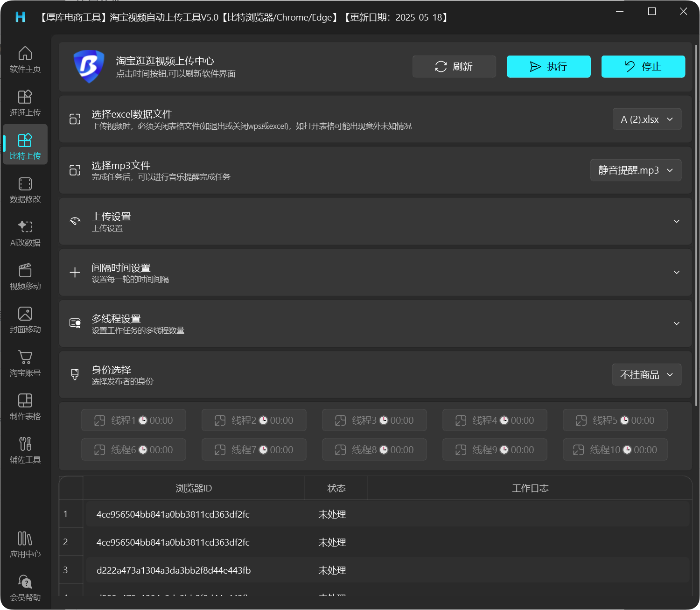Open the 应用中心 sidebar item

[25, 545]
